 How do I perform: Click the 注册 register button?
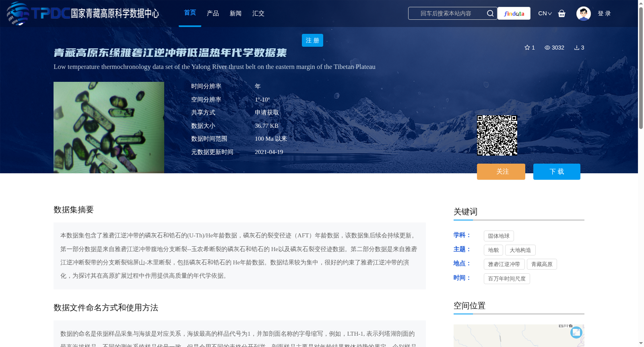tap(312, 40)
